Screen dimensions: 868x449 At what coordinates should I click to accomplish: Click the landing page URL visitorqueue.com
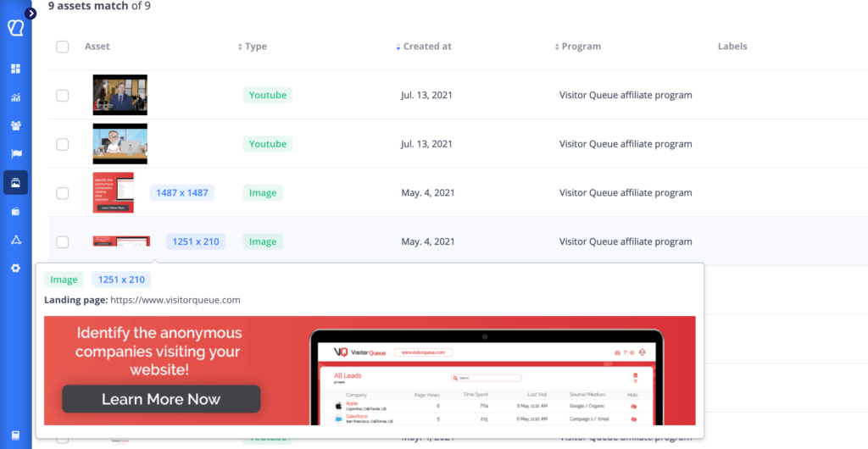point(175,300)
